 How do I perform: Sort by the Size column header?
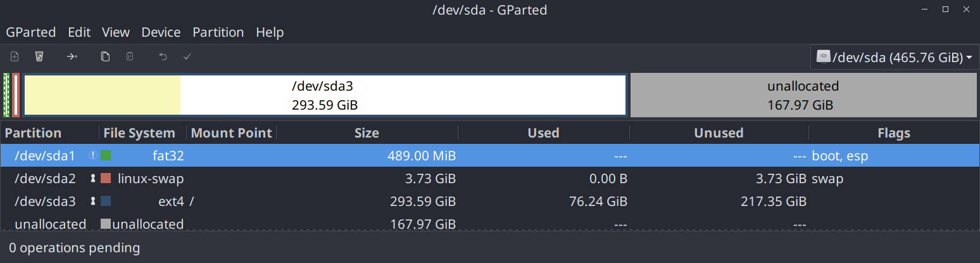367,133
